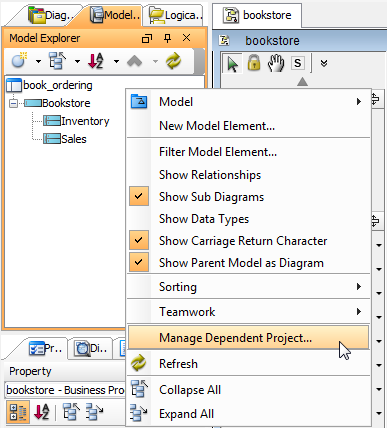
Task: Click the New Model Element sphere icon
Action: [19, 61]
